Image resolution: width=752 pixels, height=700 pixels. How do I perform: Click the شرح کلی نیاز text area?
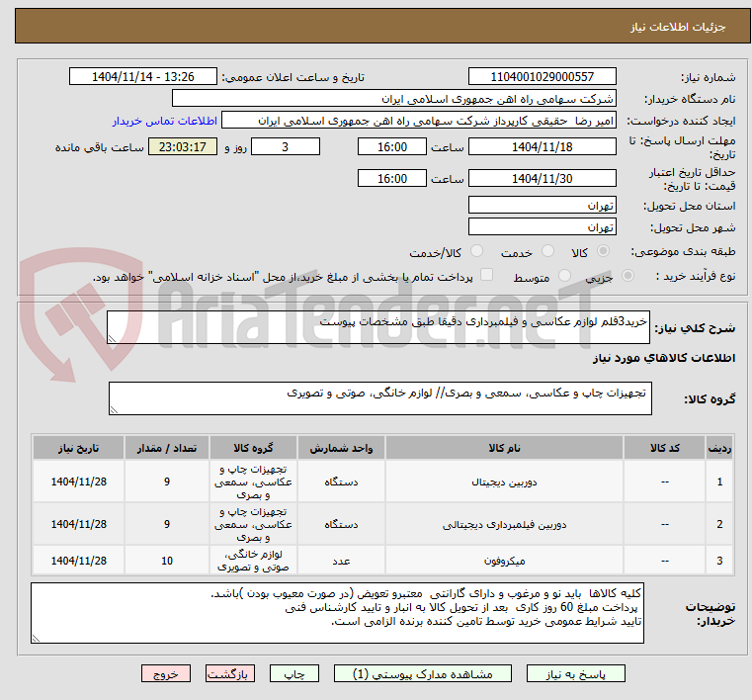click(378, 327)
